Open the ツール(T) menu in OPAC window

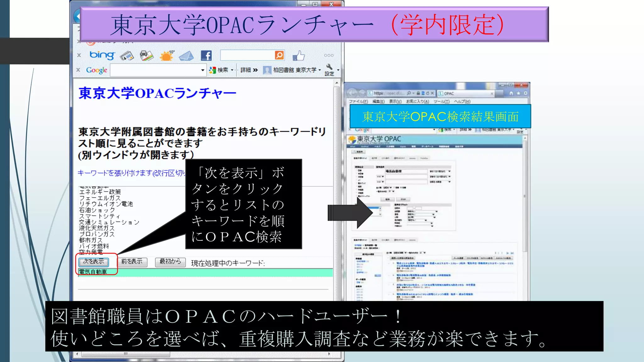pyautogui.click(x=441, y=101)
